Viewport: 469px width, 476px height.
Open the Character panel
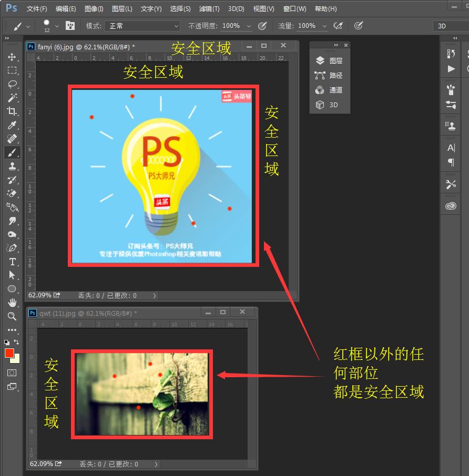[x=451, y=148]
